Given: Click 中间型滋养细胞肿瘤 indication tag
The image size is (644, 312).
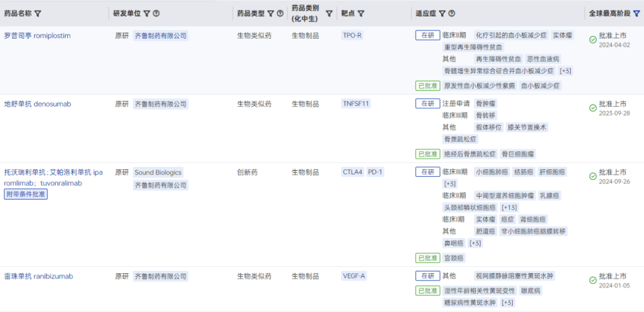Looking at the screenshot, I should point(505,195).
